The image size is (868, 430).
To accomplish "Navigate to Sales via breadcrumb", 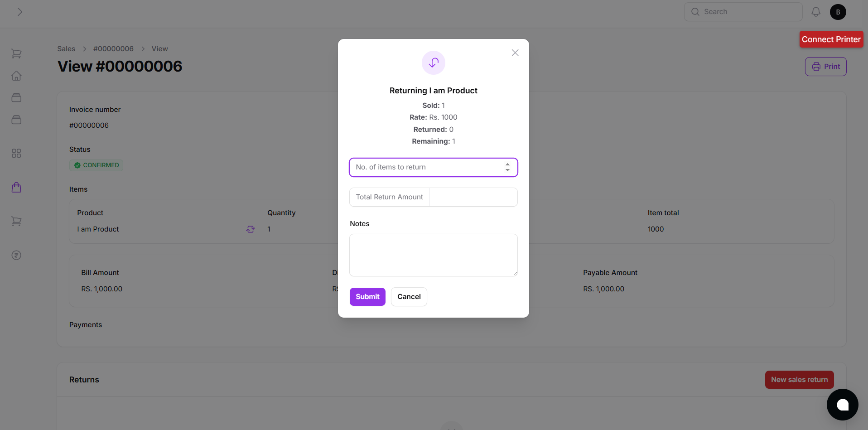I will click(x=66, y=48).
